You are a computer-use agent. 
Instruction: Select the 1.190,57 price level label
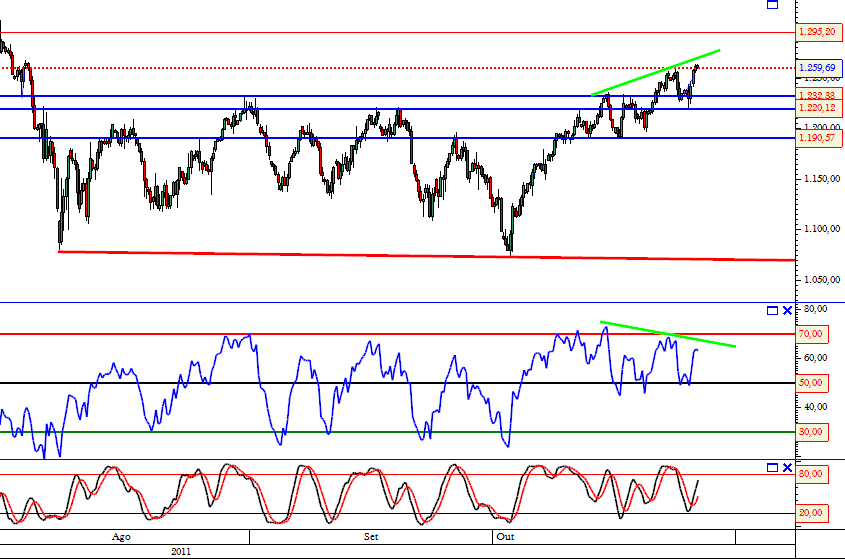pos(818,138)
